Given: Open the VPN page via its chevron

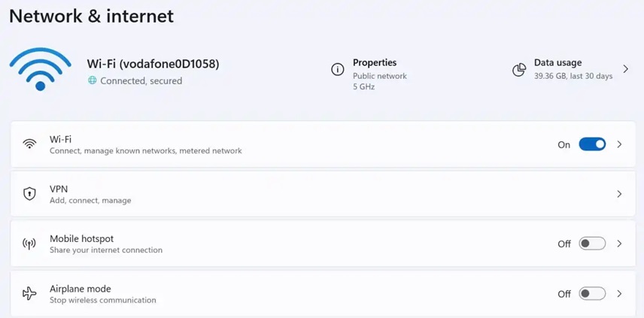Looking at the screenshot, I should [x=619, y=194].
